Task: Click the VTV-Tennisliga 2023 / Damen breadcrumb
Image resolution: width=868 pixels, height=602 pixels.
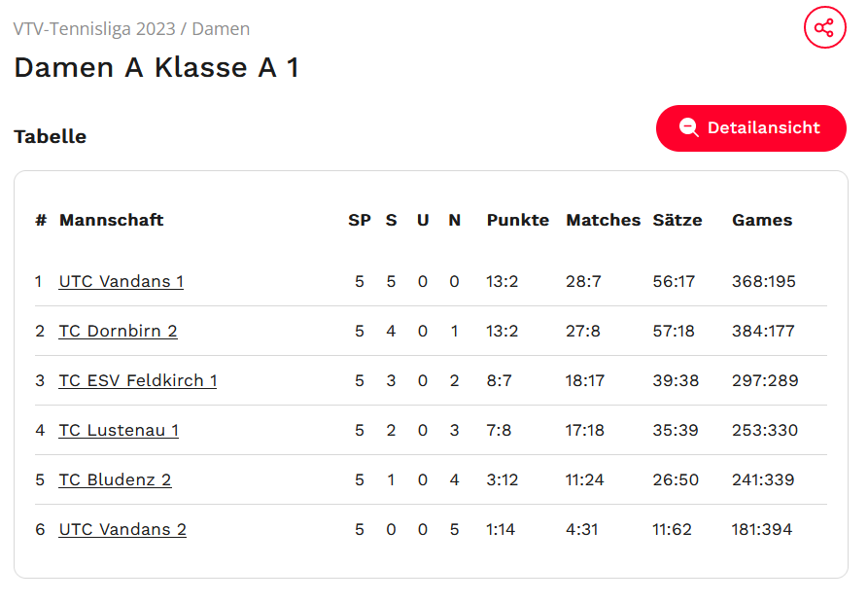Action: [x=131, y=29]
